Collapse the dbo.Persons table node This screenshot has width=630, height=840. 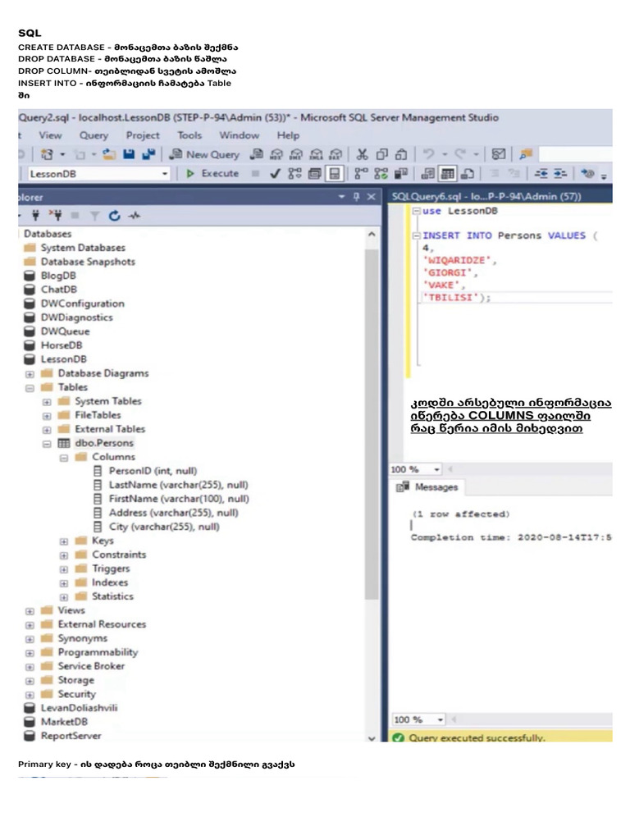pyautogui.click(x=47, y=444)
